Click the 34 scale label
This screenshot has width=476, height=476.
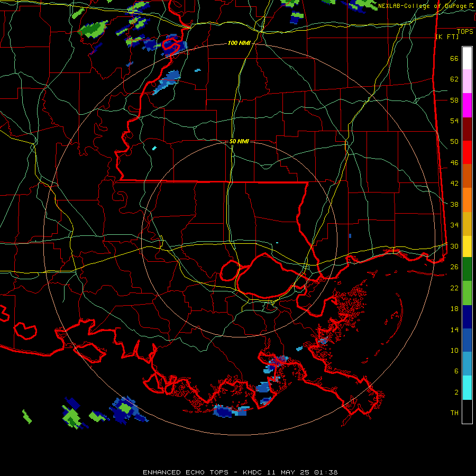point(454,225)
